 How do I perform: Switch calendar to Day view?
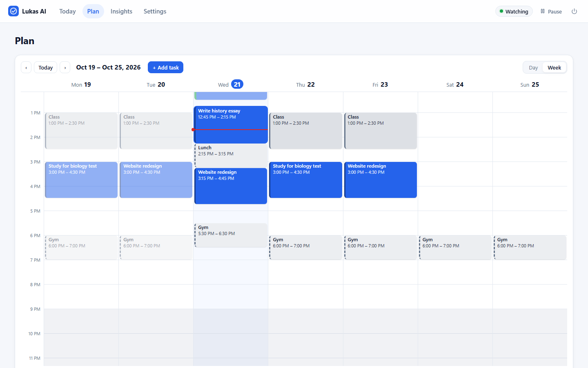(533, 67)
